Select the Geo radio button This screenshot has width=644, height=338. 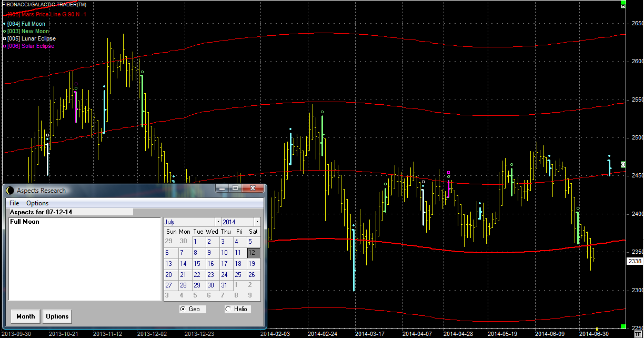point(183,309)
